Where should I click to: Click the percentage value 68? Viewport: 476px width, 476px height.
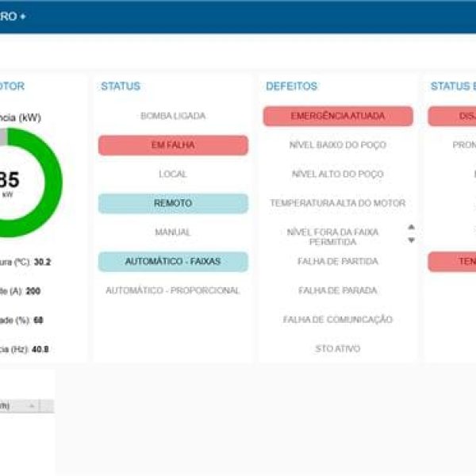[38, 321]
